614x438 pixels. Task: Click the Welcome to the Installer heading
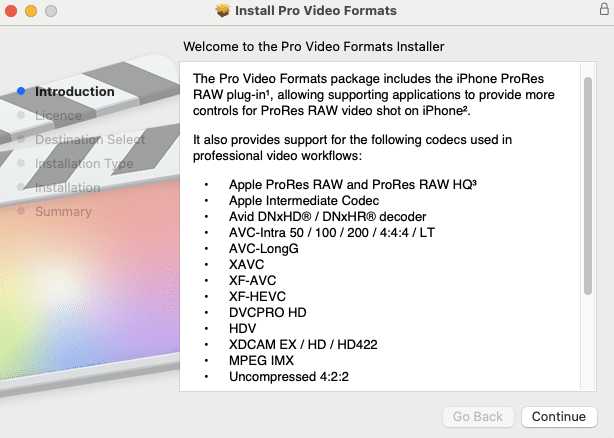click(x=314, y=46)
